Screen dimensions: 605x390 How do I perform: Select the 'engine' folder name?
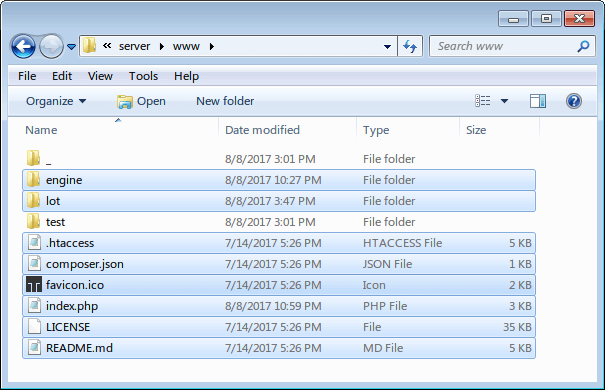(64, 180)
